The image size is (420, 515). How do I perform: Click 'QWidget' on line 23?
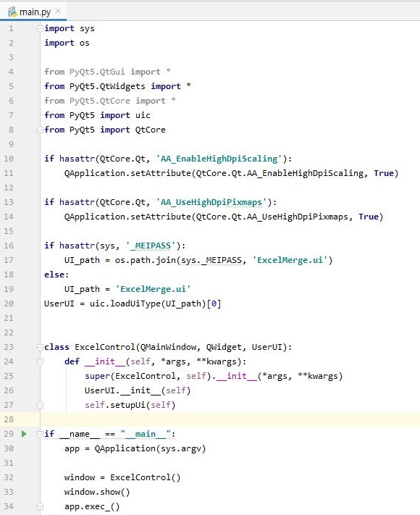coord(224,347)
